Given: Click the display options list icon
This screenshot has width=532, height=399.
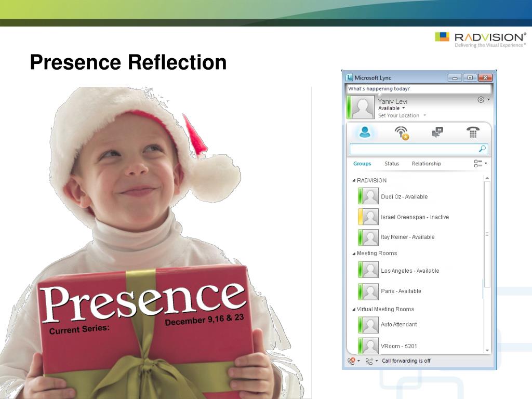Looking at the screenshot, I should pyautogui.click(x=478, y=164).
